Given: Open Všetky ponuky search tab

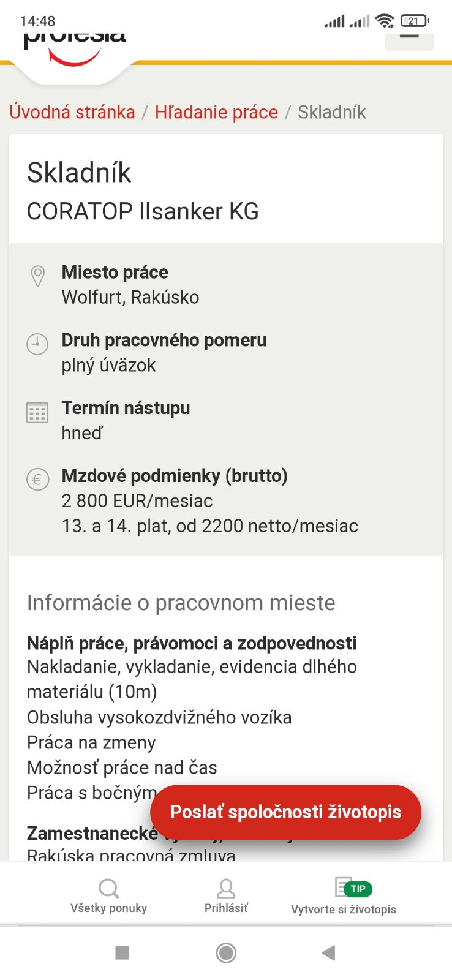Looking at the screenshot, I should coord(109,895).
